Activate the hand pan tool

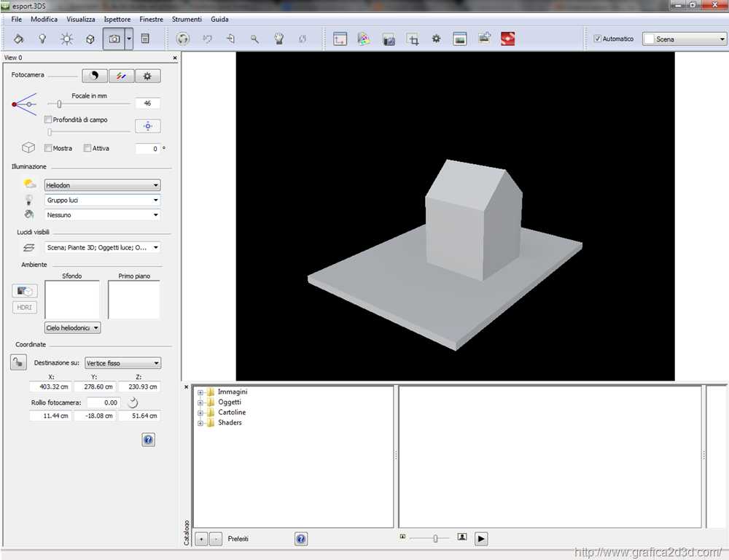[x=278, y=39]
